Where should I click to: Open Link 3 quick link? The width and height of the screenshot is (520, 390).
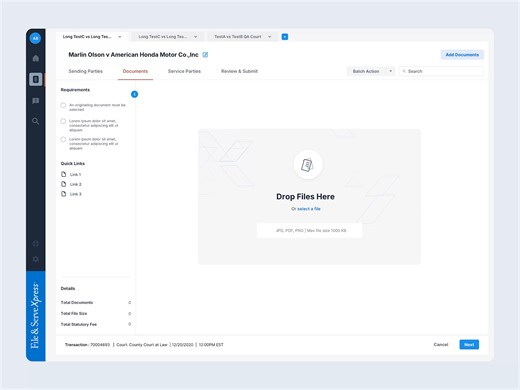pyautogui.click(x=76, y=194)
